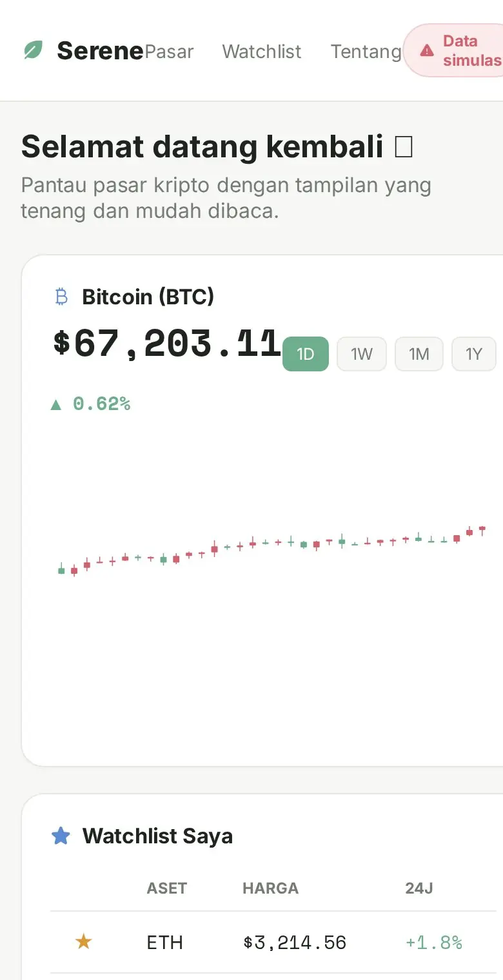This screenshot has height=980, width=503.
Task: Click the last candlestick on the chart
Action: 482,530
